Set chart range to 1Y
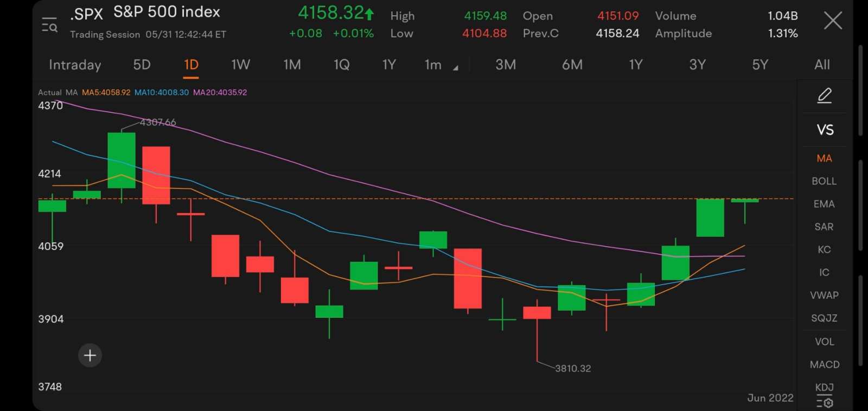Viewport: 868px width, 411px height. (x=636, y=65)
